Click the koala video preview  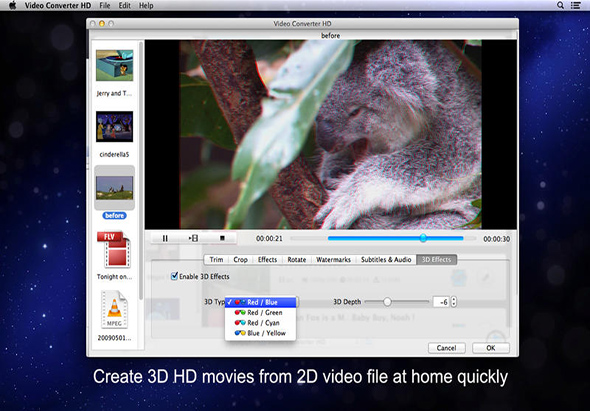click(331, 135)
